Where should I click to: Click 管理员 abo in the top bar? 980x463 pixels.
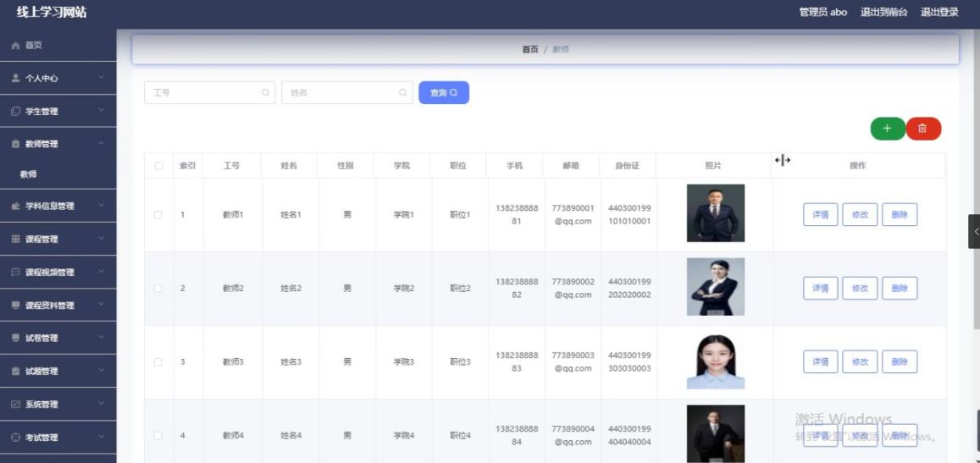[823, 13]
